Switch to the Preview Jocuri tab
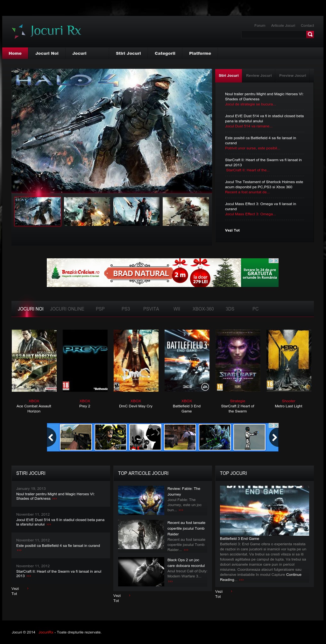This screenshot has width=326, height=644. point(293,75)
